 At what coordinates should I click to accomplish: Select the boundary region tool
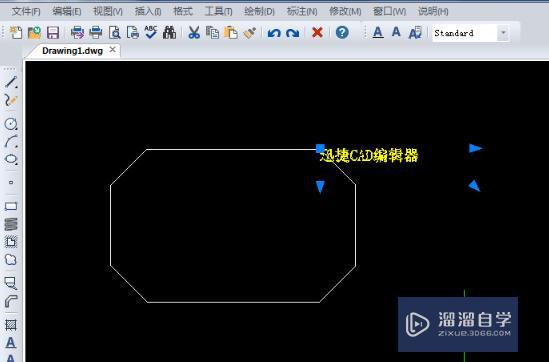[x=11, y=242]
